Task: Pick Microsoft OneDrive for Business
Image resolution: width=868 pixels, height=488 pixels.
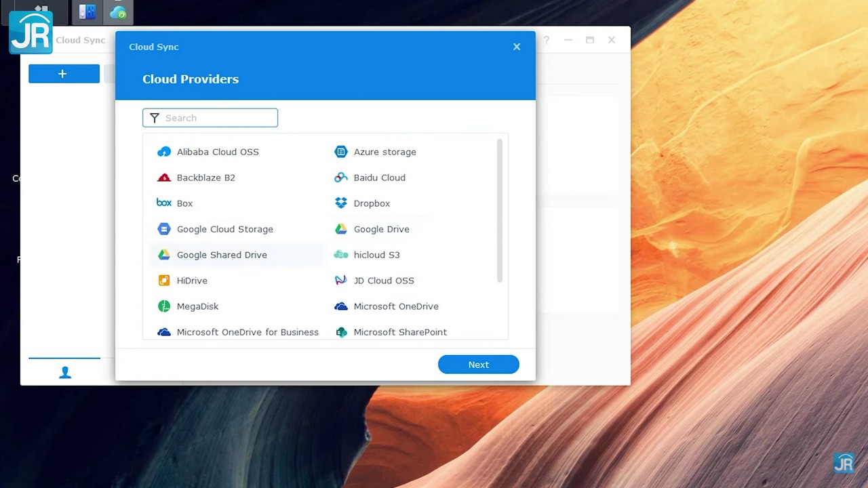Action: pos(247,332)
